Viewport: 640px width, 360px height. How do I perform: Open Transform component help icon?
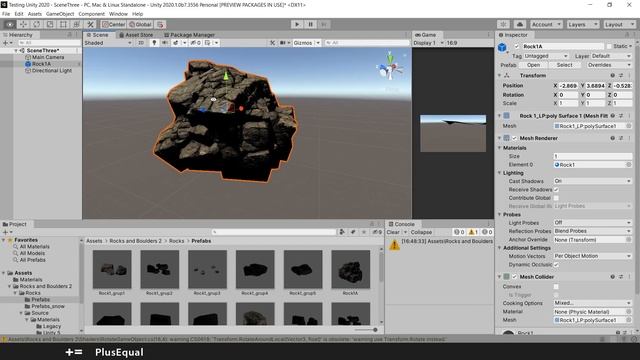pyautogui.click(x=612, y=76)
